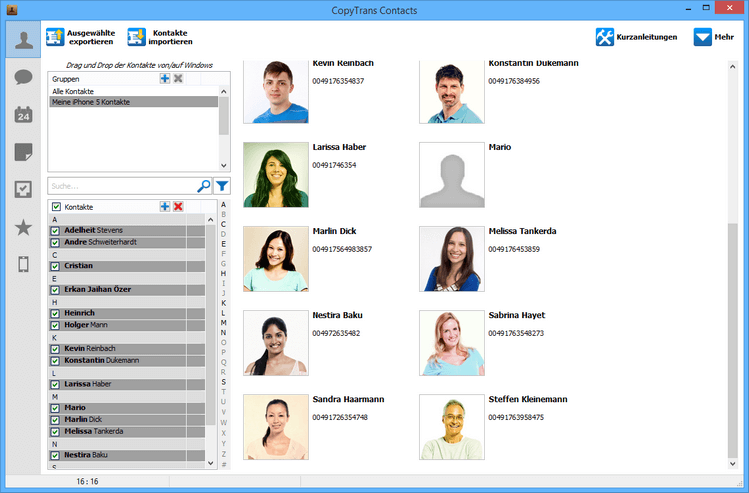Click Sabrina Hayet phone number 00491763548273
Image resolution: width=749 pixels, height=493 pixels.
pos(516,333)
